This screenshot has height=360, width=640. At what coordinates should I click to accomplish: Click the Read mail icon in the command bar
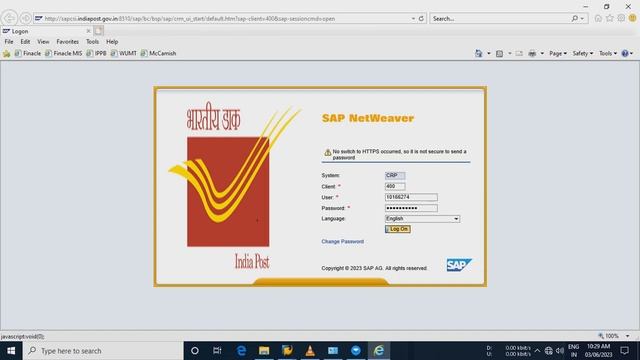[x=519, y=53]
